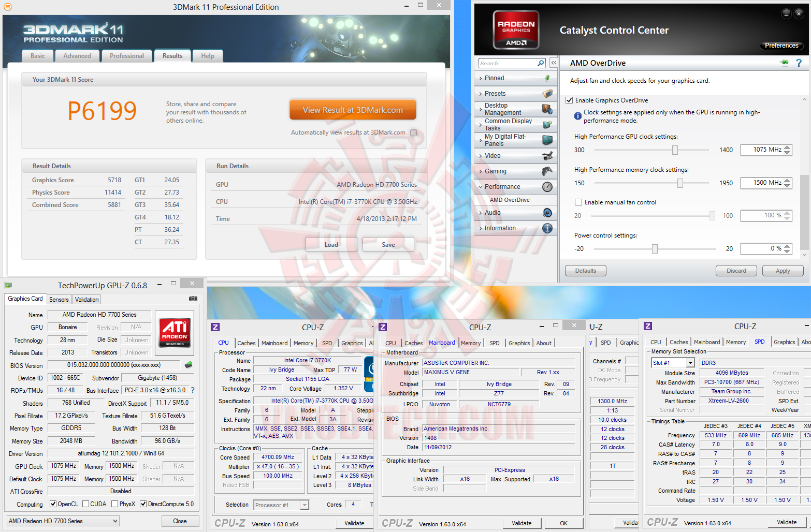Click the camcorder icon on Video row
The image size is (811, 532).
pyautogui.click(x=547, y=156)
